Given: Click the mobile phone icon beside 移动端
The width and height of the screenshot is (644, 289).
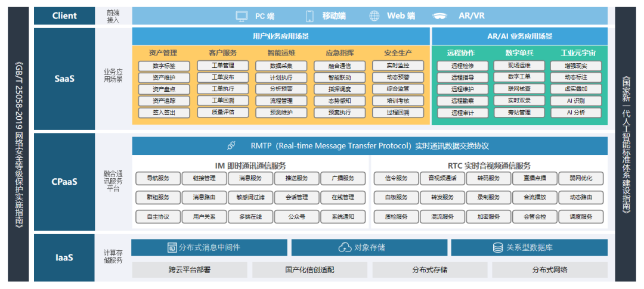Looking at the screenshot, I should pyautogui.click(x=309, y=16).
